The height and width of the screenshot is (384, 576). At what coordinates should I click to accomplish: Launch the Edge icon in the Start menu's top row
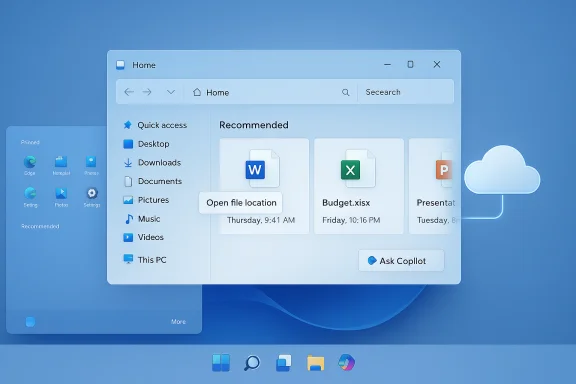tap(30, 162)
